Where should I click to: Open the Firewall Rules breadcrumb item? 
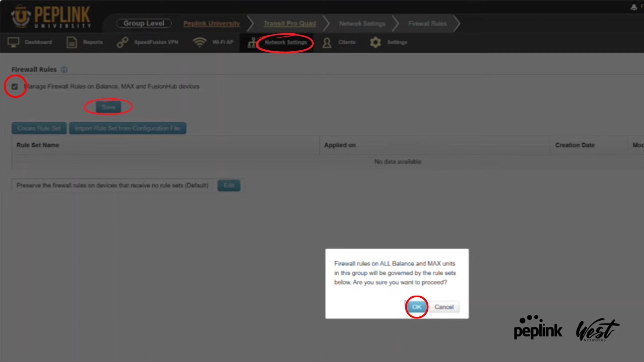[427, 23]
